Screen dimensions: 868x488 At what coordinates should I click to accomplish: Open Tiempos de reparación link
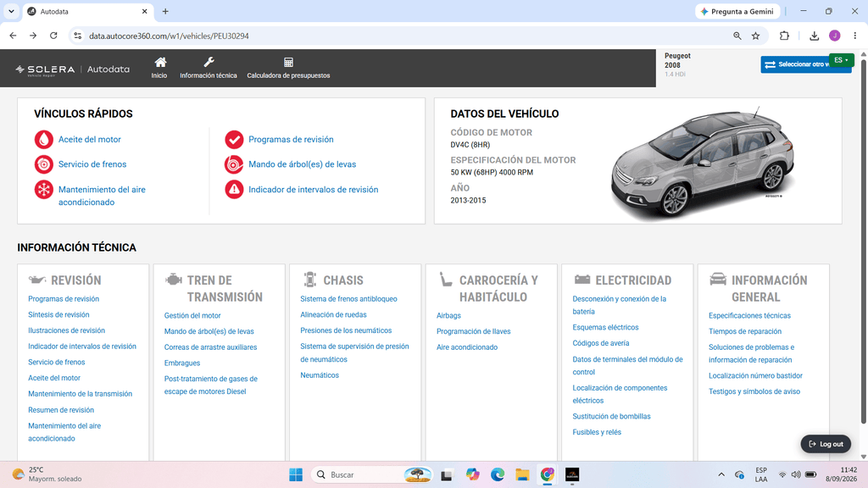coord(745,331)
